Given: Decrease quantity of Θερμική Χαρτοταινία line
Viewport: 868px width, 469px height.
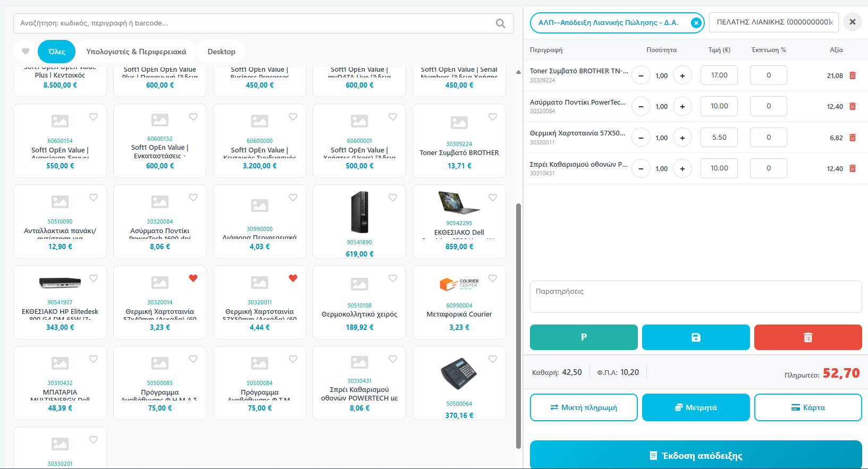Looking at the screenshot, I should (x=641, y=138).
